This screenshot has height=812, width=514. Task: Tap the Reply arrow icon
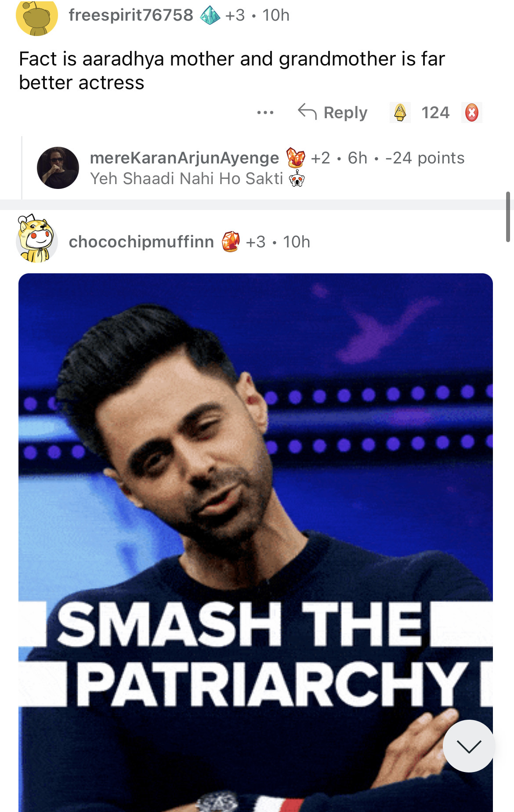307,112
